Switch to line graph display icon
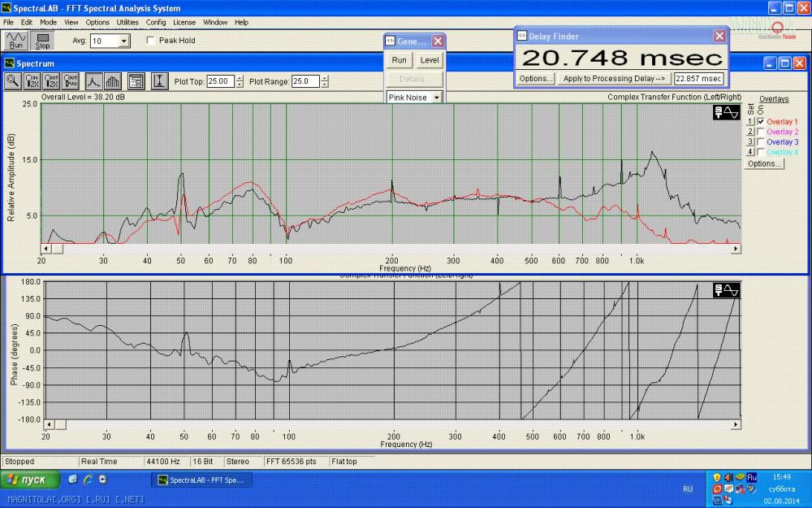This screenshot has width=812, height=508. tap(93, 81)
